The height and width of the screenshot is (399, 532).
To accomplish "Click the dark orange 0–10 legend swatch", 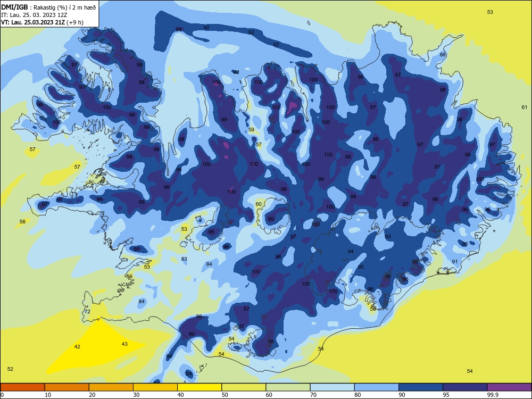I will pyautogui.click(x=23, y=387).
